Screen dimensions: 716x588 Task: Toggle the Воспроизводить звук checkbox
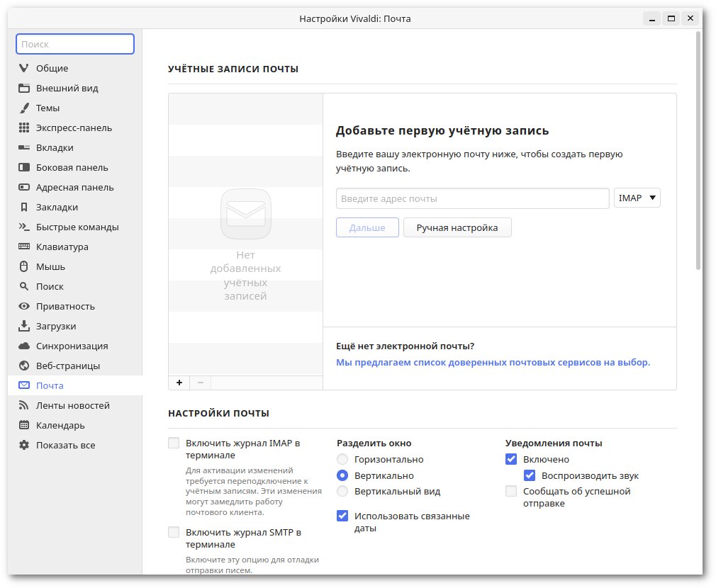point(530,475)
